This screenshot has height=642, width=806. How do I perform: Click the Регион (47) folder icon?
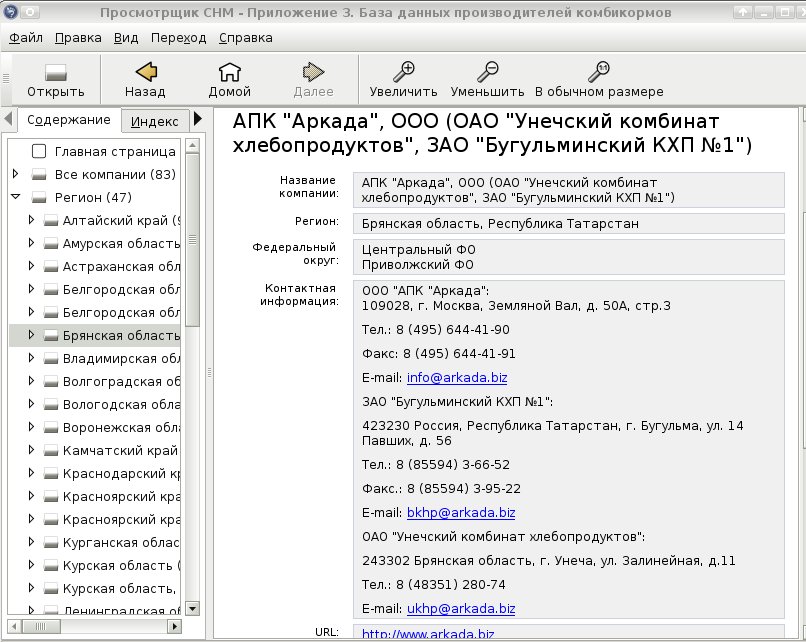(39, 197)
